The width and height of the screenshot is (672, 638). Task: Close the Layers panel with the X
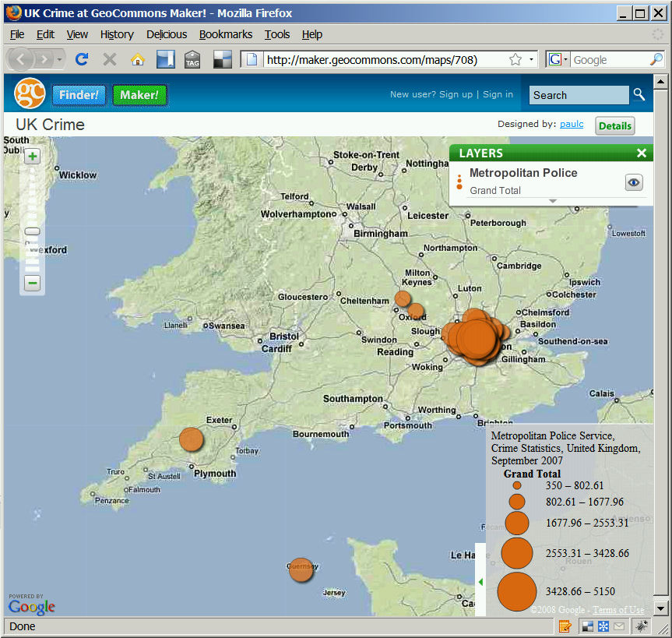pyautogui.click(x=641, y=153)
